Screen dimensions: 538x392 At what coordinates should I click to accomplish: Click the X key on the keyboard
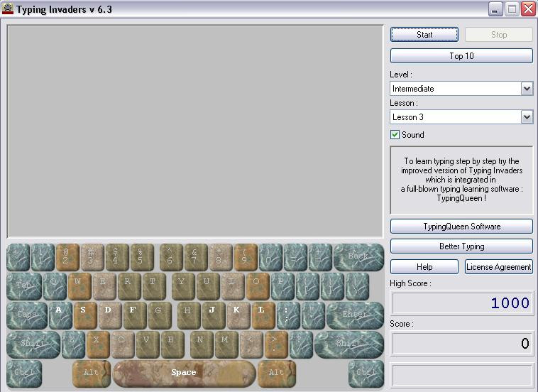point(98,344)
